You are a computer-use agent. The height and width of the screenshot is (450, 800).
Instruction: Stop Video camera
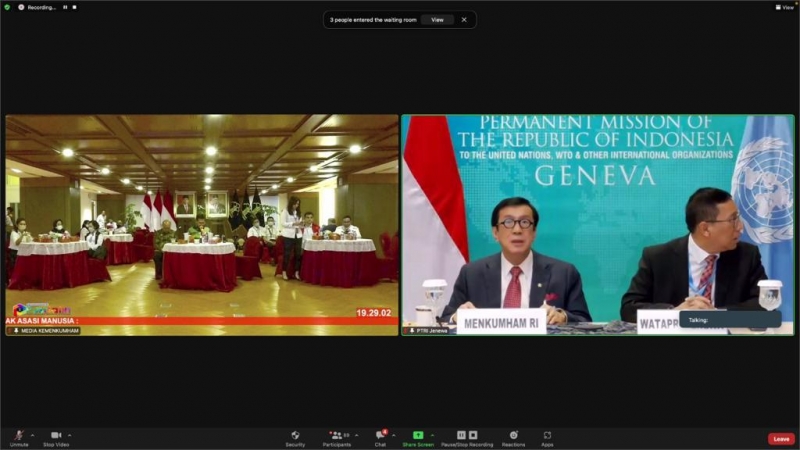55,436
